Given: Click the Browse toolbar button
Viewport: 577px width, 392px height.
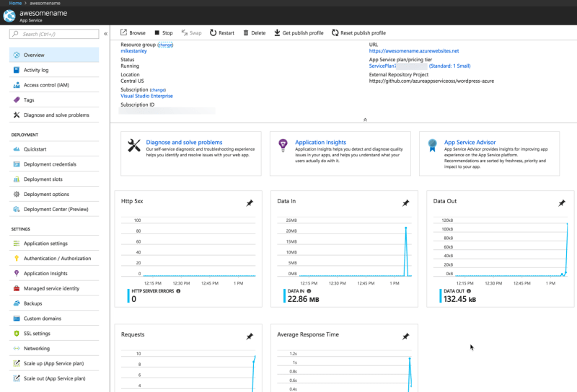Looking at the screenshot, I should (x=133, y=32).
